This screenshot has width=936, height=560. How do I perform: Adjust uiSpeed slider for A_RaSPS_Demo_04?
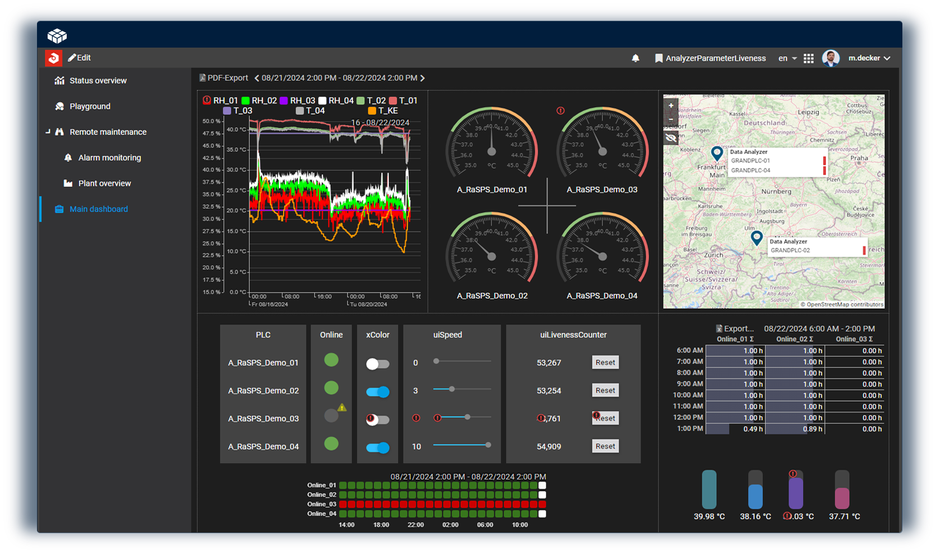click(x=488, y=445)
